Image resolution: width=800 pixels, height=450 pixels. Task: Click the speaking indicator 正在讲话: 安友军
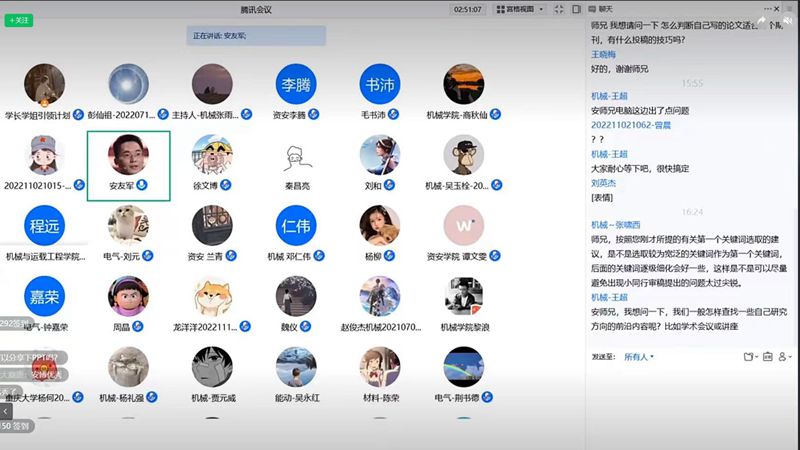(256, 36)
